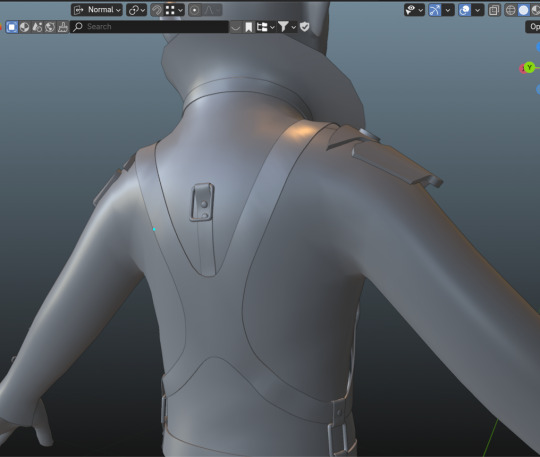Open the collection hierarchy dropdown

[x=266, y=27]
